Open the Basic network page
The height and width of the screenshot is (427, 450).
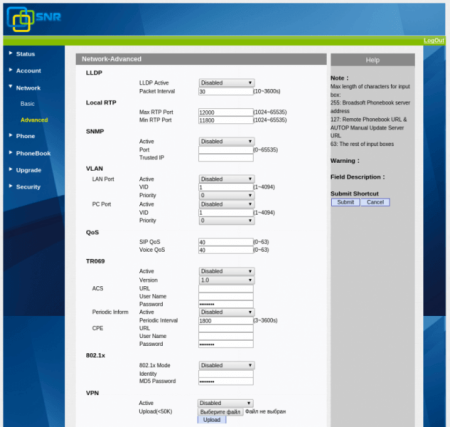click(x=27, y=104)
